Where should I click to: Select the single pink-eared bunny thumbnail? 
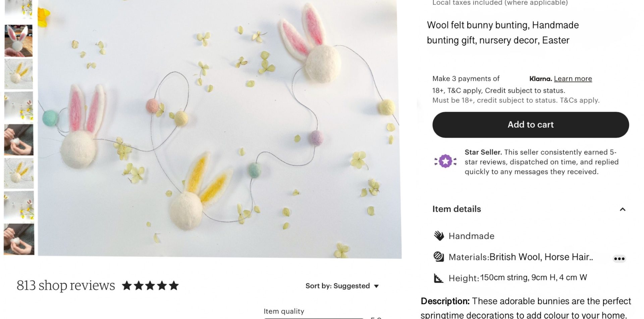(x=18, y=41)
